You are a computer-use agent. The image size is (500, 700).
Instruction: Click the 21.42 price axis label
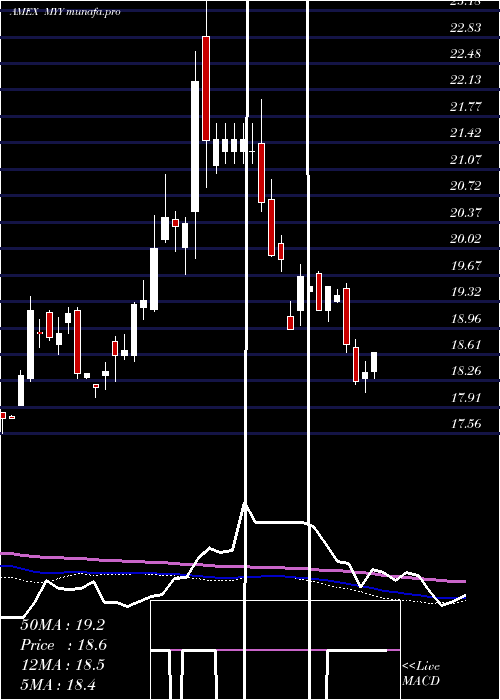tap(466, 133)
